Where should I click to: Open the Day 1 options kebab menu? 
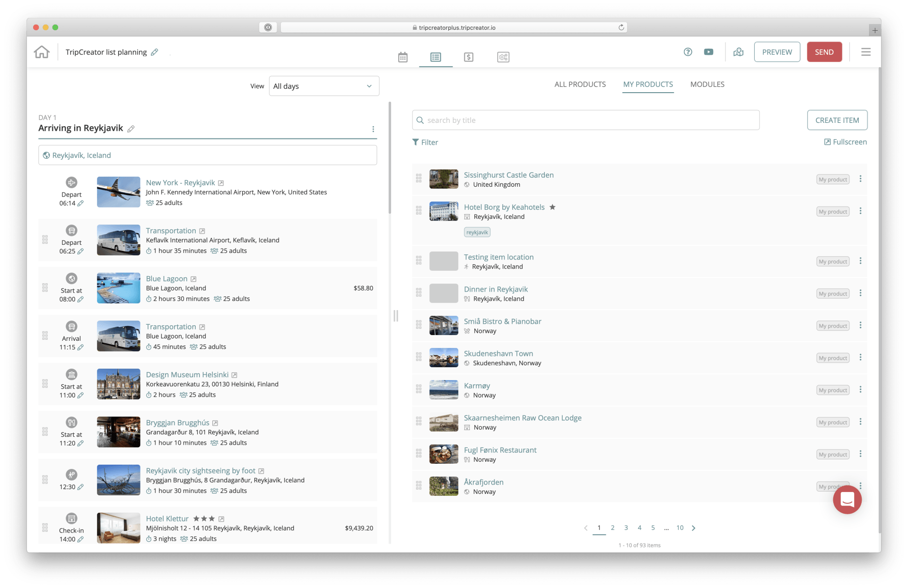tap(373, 129)
